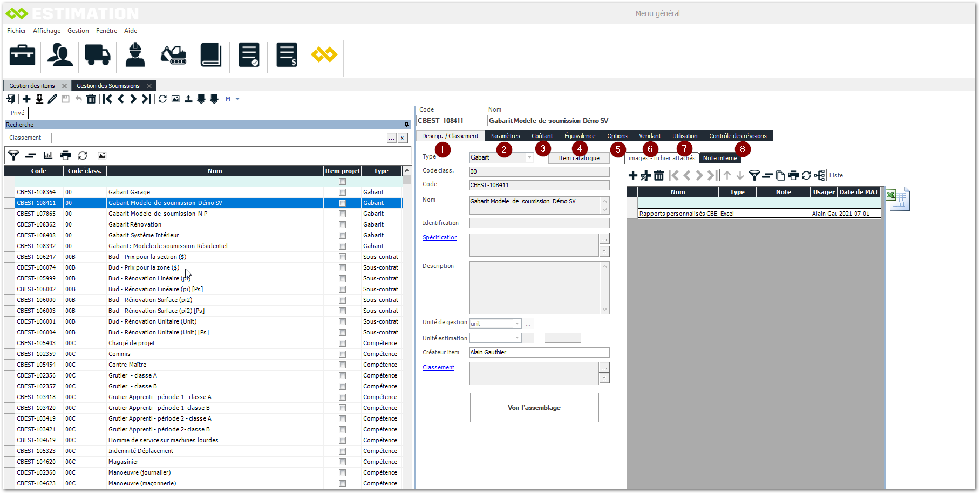
Task: Delete the record with the item toolbar trash icon
Action: 91,99
